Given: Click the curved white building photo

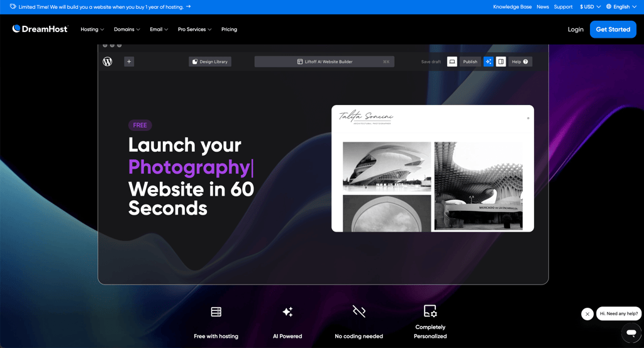Looking at the screenshot, I should pyautogui.click(x=387, y=167).
